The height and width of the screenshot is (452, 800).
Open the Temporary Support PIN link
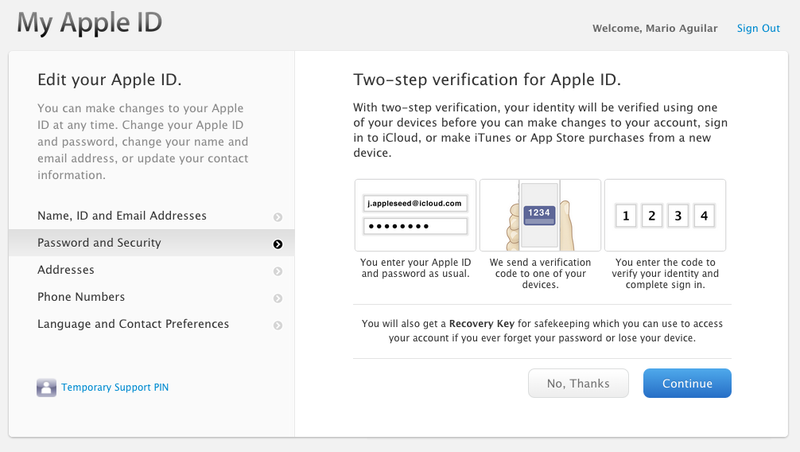(x=115, y=387)
